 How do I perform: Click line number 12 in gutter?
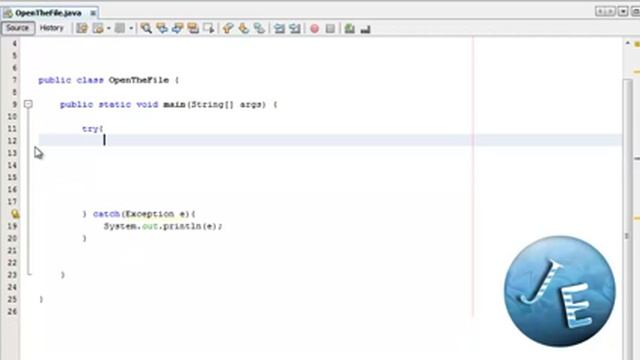pos(12,141)
